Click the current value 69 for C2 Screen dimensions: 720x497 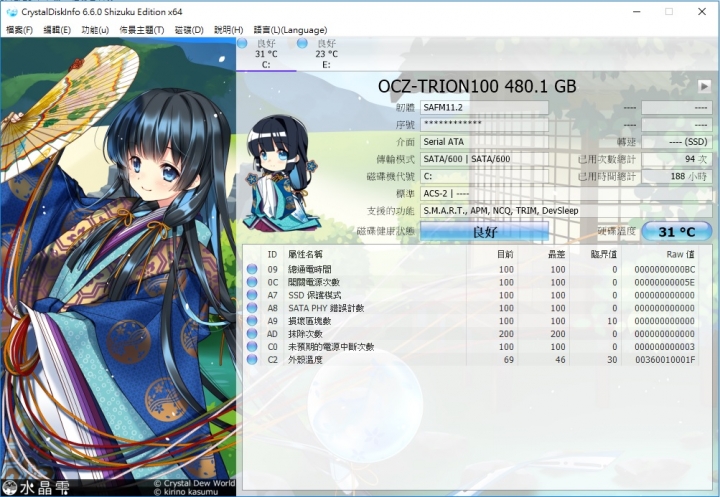pyautogui.click(x=509, y=360)
